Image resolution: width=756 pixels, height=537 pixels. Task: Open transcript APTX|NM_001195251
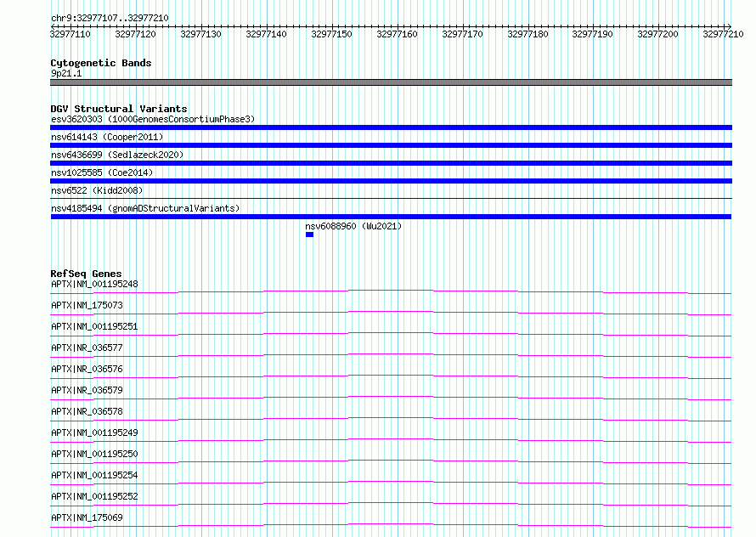click(94, 326)
